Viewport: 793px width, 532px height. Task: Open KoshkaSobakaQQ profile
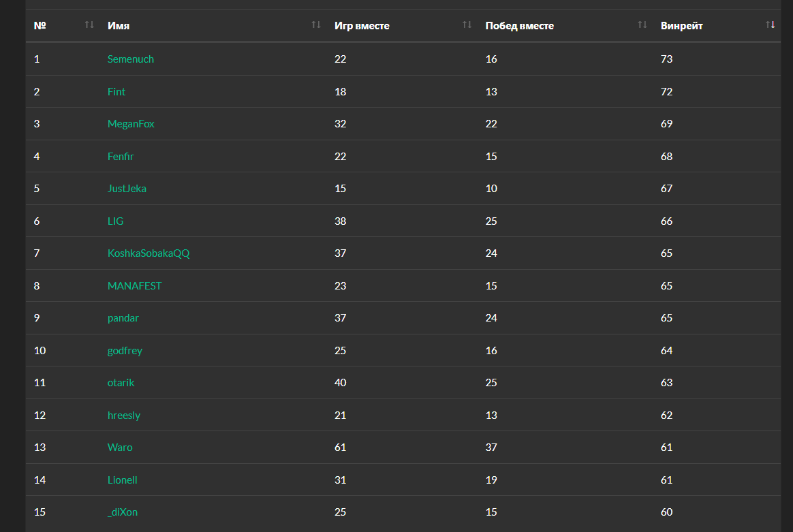click(149, 253)
